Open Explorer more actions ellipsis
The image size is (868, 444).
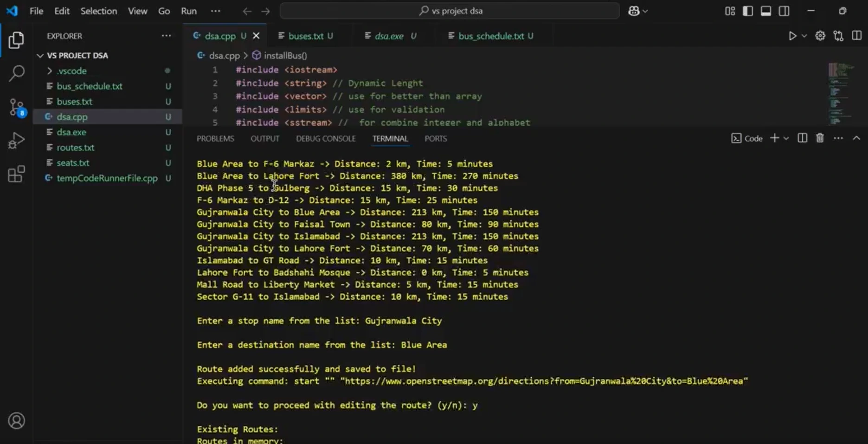point(166,36)
